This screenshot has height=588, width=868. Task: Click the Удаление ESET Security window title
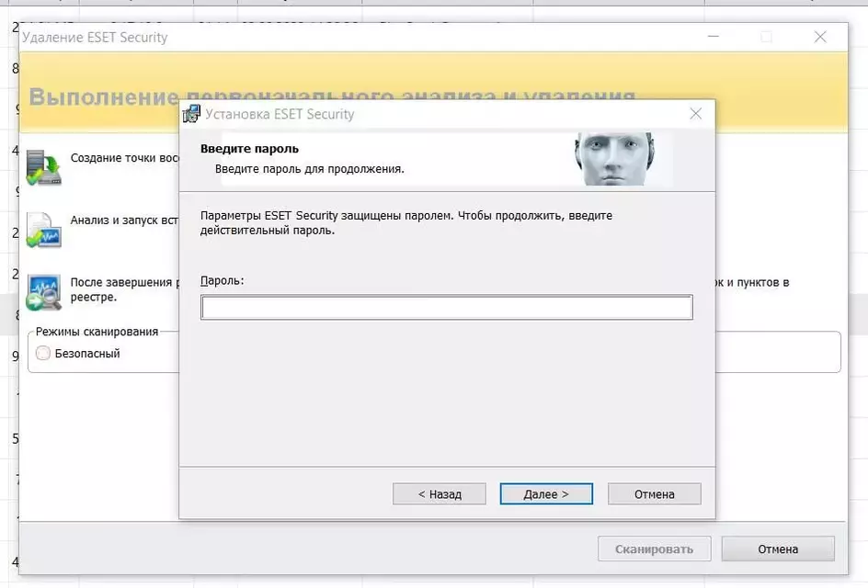(x=95, y=38)
